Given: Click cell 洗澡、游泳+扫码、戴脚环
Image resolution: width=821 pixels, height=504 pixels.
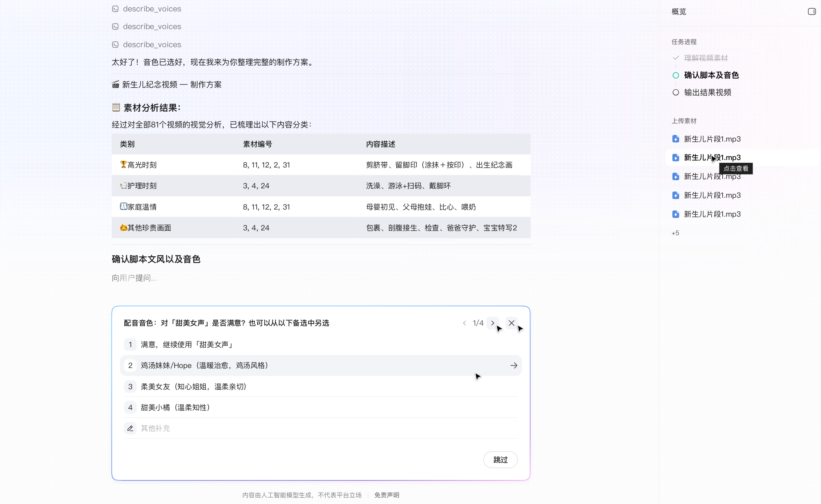Looking at the screenshot, I should tap(408, 186).
